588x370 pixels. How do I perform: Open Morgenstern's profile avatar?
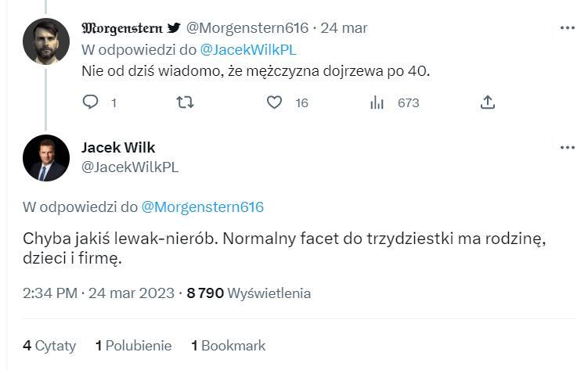[46, 41]
